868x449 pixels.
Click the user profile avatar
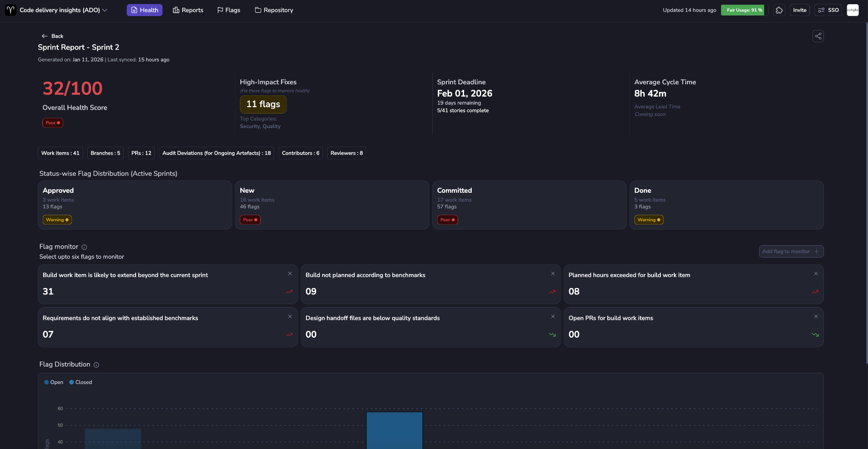click(852, 10)
